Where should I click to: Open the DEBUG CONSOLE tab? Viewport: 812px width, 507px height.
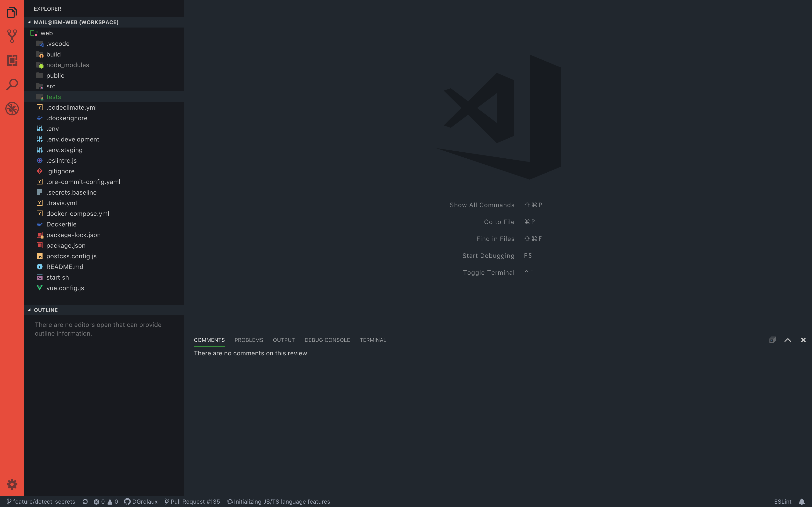coord(327,340)
